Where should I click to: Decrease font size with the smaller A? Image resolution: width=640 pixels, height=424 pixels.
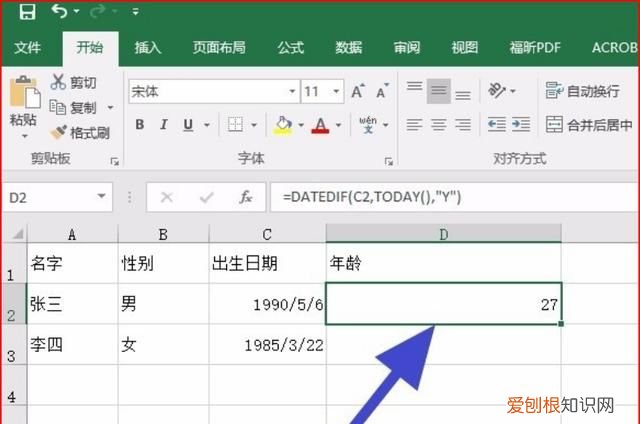(382, 91)
